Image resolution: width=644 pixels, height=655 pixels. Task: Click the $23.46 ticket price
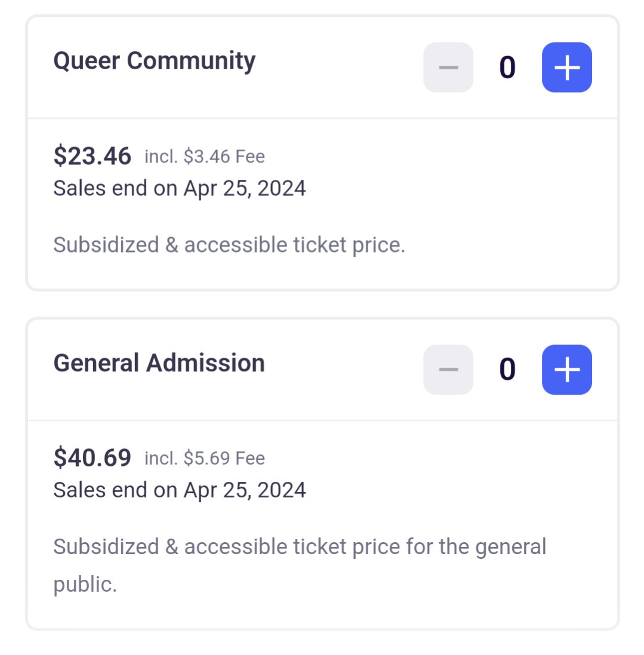tap(92, 156)
